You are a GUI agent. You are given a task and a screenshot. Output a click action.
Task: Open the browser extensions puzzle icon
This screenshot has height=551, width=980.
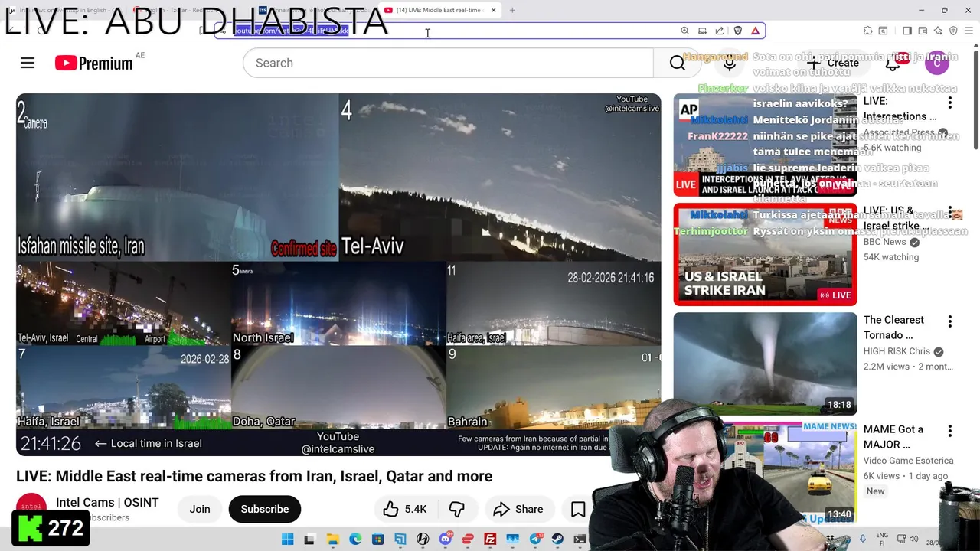coord(867,31)
